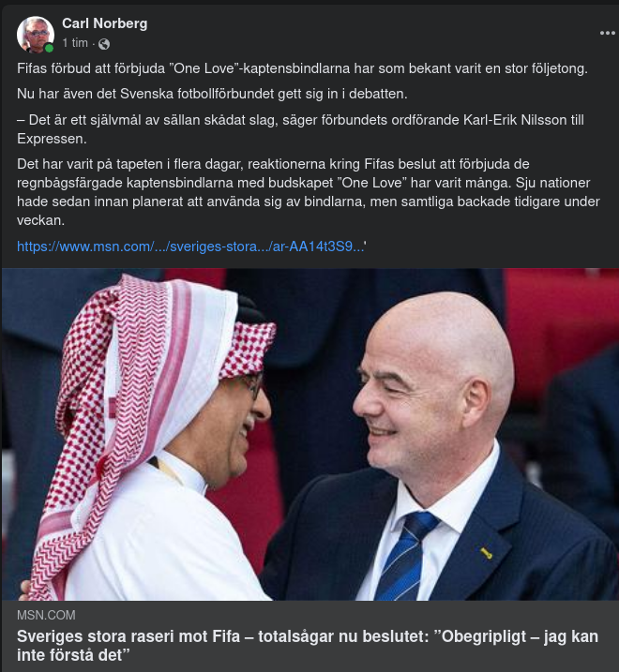Click the blue striped tie in photo
Image resolution: width=619 pixels, height=672 pixels.
tap(404, 556)
